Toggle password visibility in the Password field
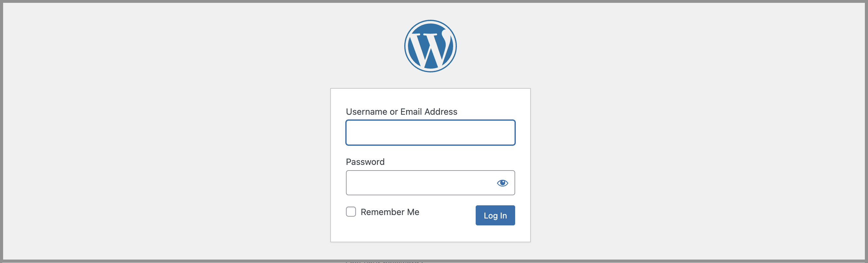Screen dimensions: 868x263 502,183
